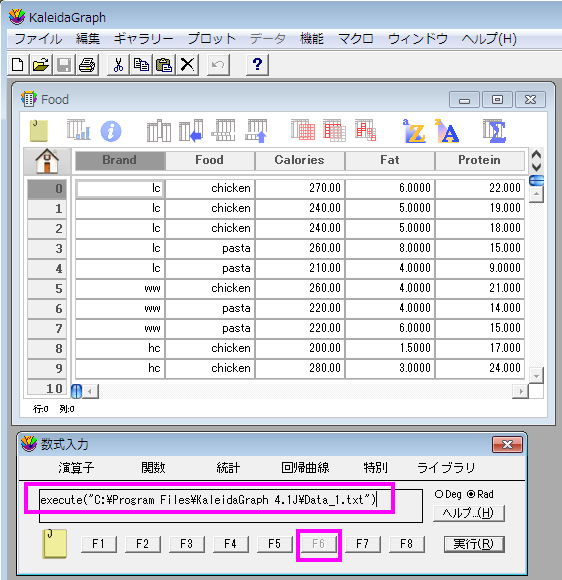This screenshot has height=580, width=562.
Task: Click the data table with chart icon
Action: [79, 129]
